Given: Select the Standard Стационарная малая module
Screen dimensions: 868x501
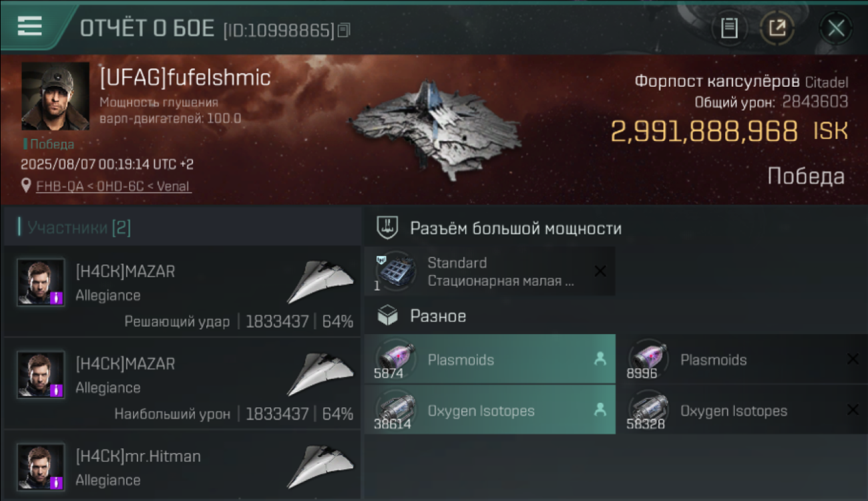Looking at the screenshot, I should point(490,271).
